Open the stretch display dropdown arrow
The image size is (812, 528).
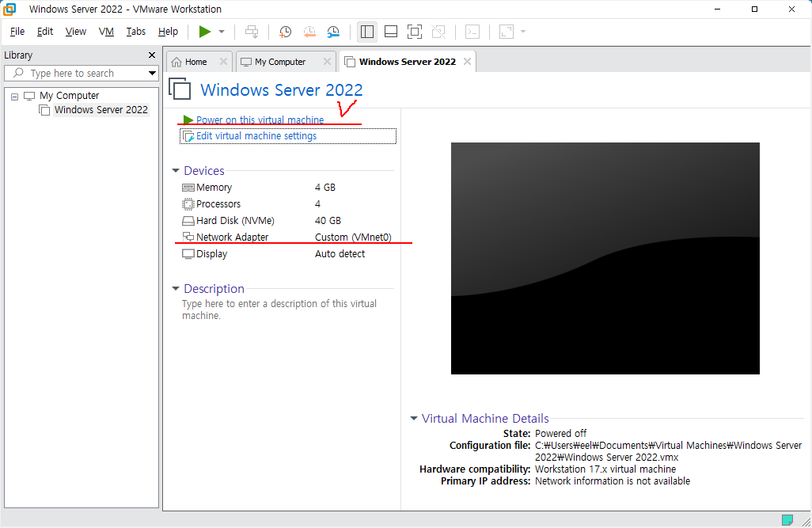pyautogui.click(x=523, y=32)
